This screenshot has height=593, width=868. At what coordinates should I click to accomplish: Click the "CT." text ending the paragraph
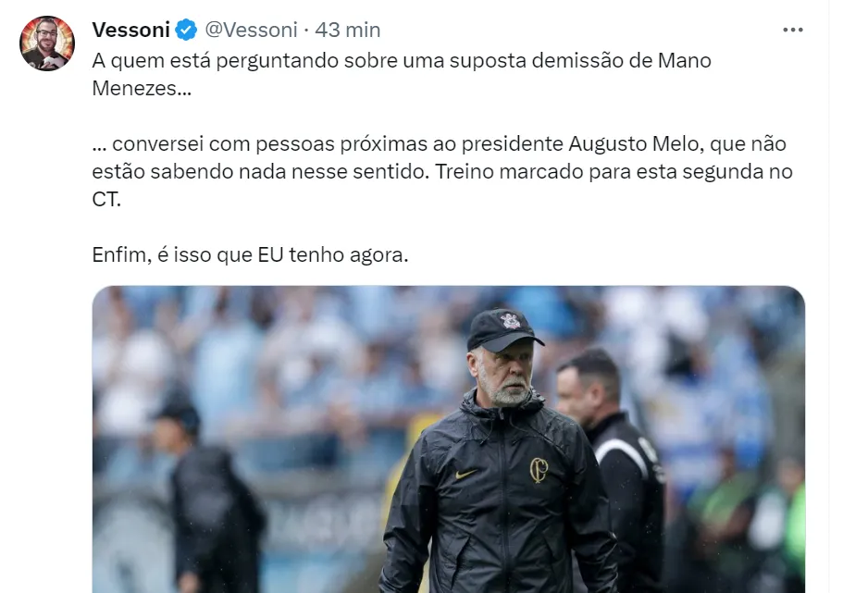pos(106,200)
